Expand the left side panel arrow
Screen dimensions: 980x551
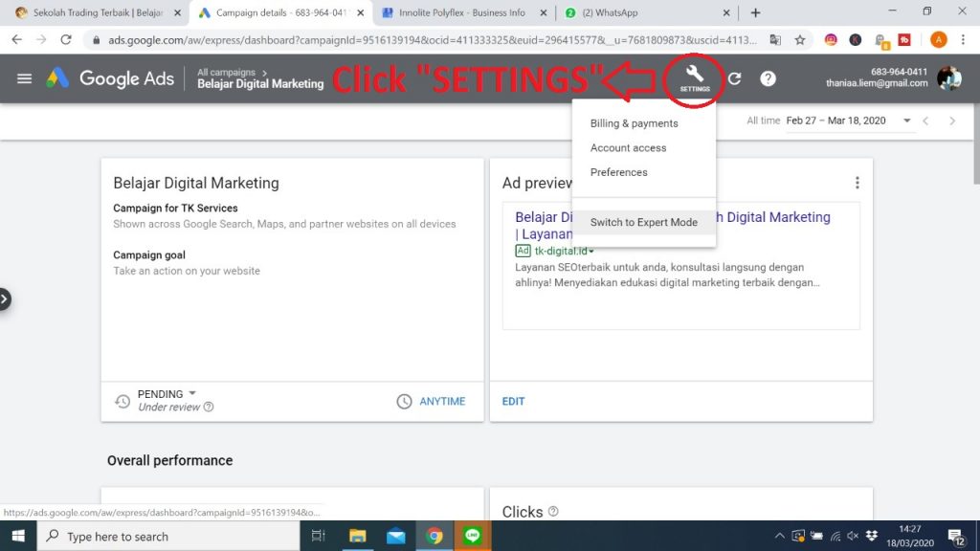tap(5, 299)
